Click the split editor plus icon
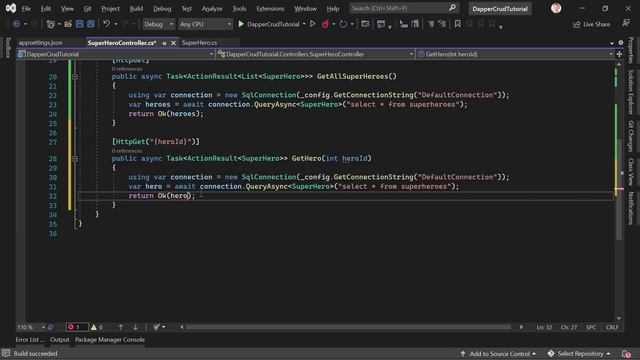The height and width of the screenshot is (360, 640). click(x=619, y=54)
